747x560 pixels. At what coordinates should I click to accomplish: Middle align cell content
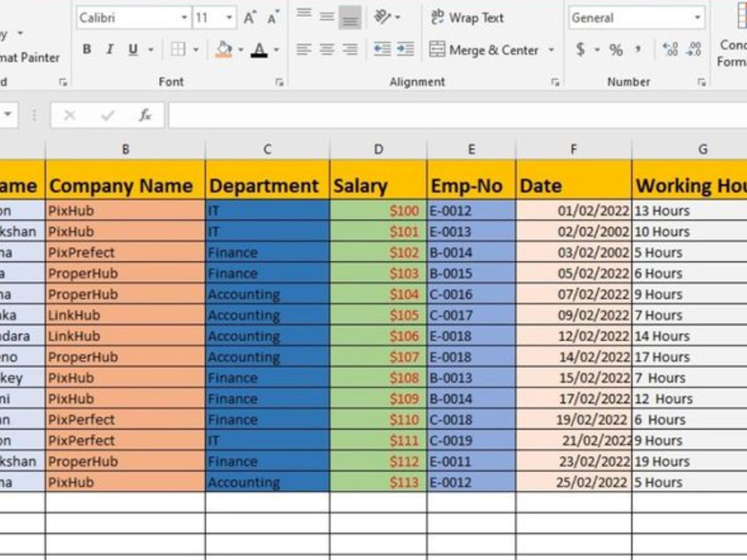coord(327,17)
